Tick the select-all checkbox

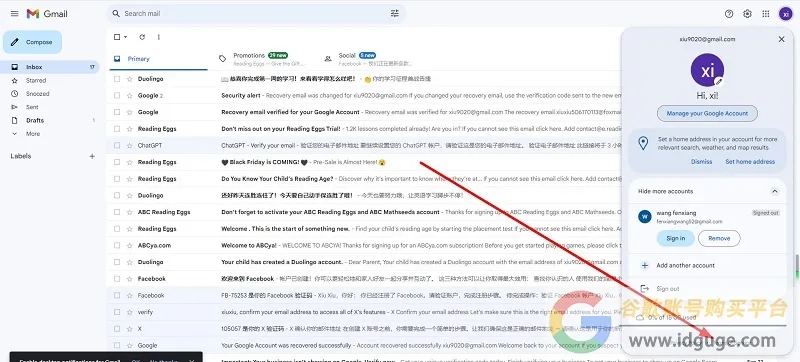tap(117, 37)
